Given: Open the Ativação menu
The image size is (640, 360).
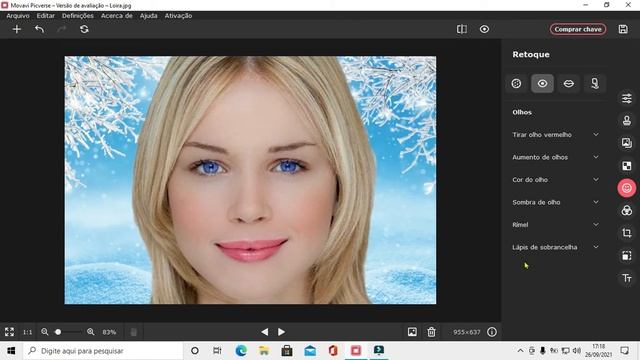Looking at the screenshot, I should [x=178, y=16].
